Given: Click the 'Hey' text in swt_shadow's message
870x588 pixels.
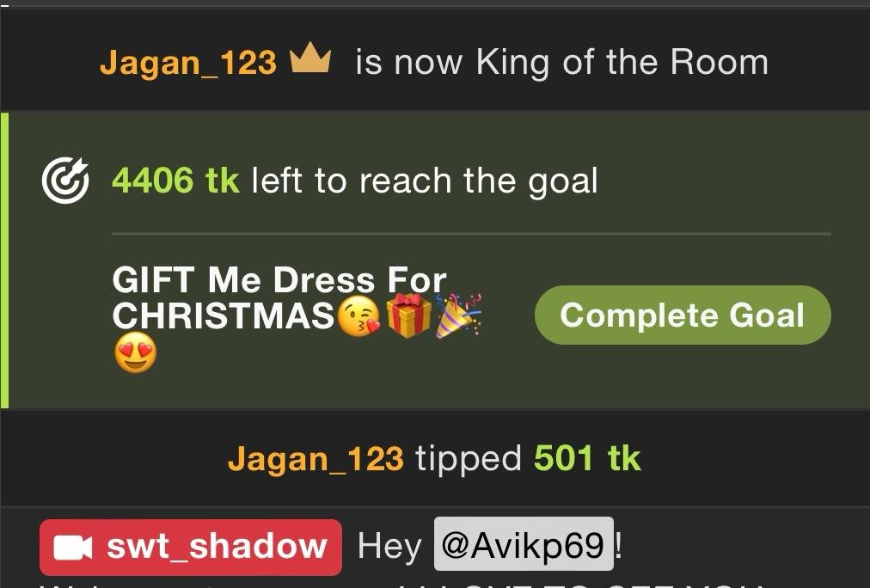Looking at the screenshot, I should pos(389,547).
